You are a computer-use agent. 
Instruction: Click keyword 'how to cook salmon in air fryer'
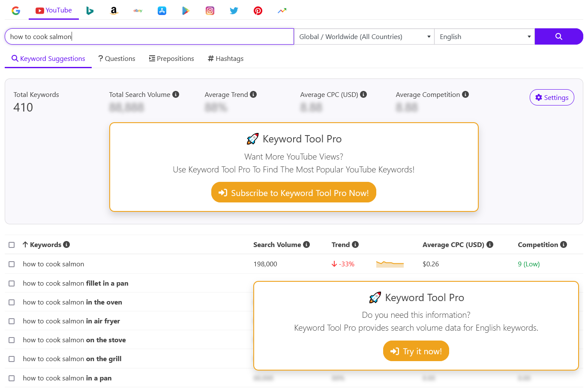[71, 321]
